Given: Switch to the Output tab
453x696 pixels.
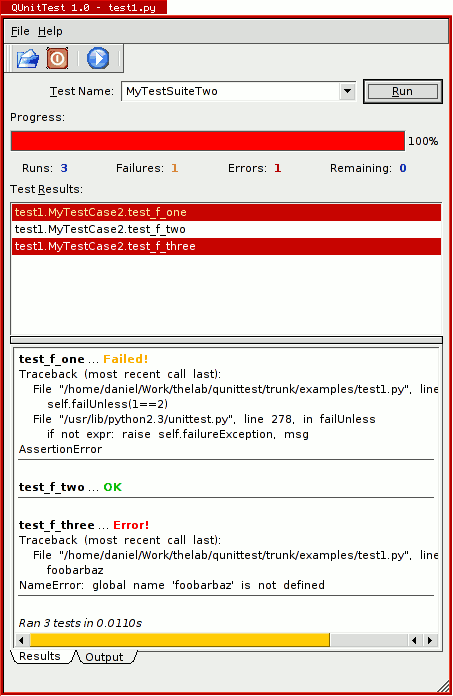Looking at the screenshot, I should click(104, 657).
